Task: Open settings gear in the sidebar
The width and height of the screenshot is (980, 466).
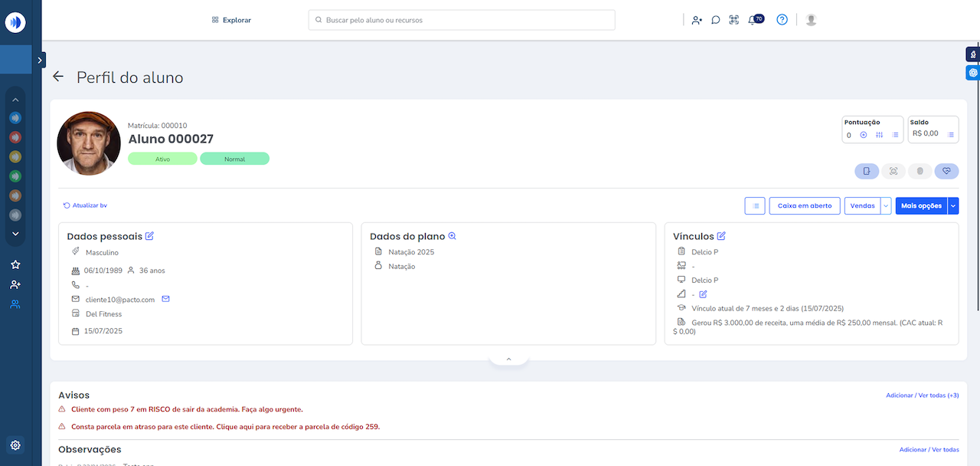Action: point(16,445)
